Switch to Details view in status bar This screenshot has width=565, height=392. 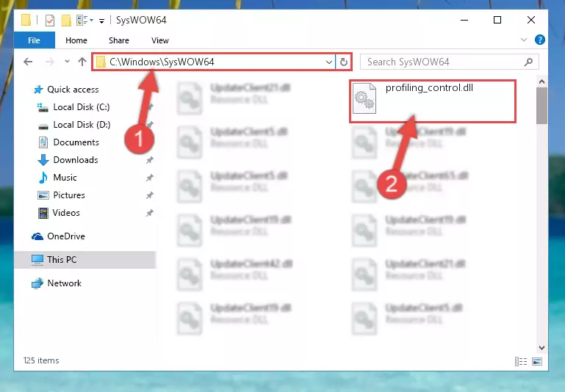[521, 361]
